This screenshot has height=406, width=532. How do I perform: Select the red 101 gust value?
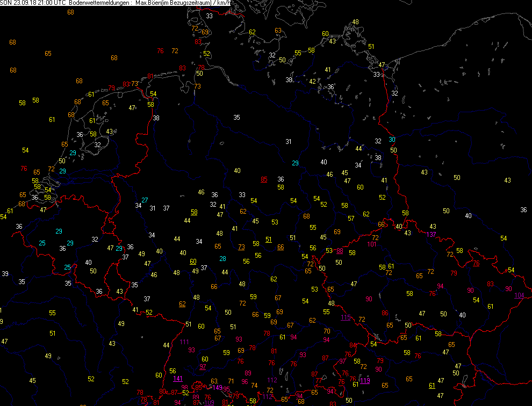(x=372, y=244)
